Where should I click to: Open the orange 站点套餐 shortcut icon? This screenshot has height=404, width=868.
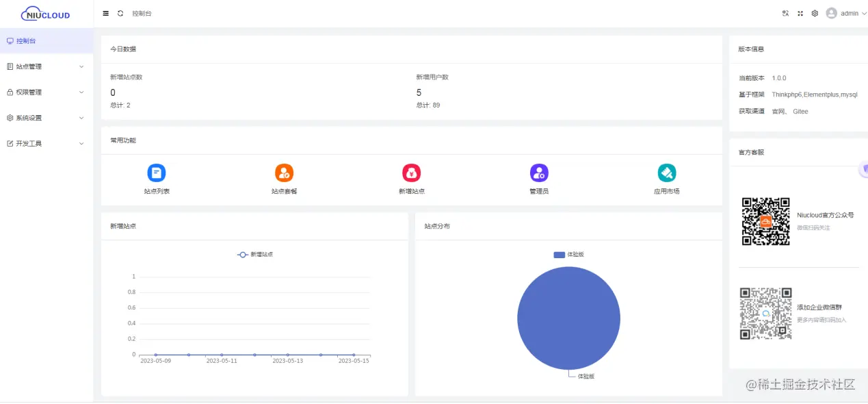point(284,173)
